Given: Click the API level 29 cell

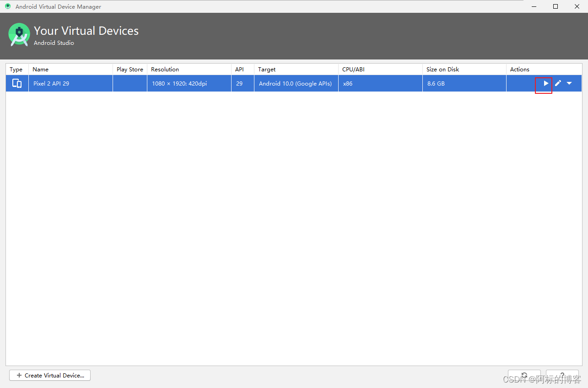Looking at the screenshot, I should 243,83.
